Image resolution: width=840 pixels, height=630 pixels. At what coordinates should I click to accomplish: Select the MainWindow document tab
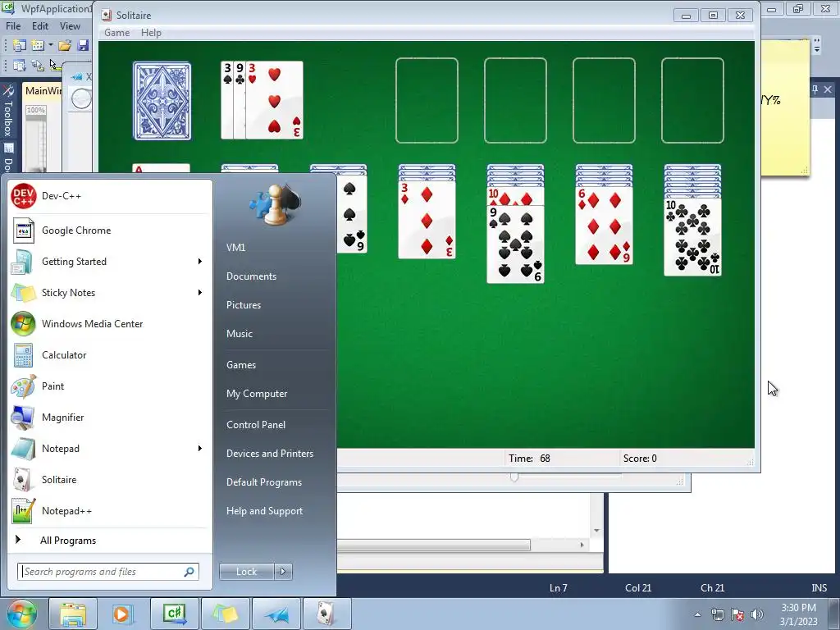(43, 90)
